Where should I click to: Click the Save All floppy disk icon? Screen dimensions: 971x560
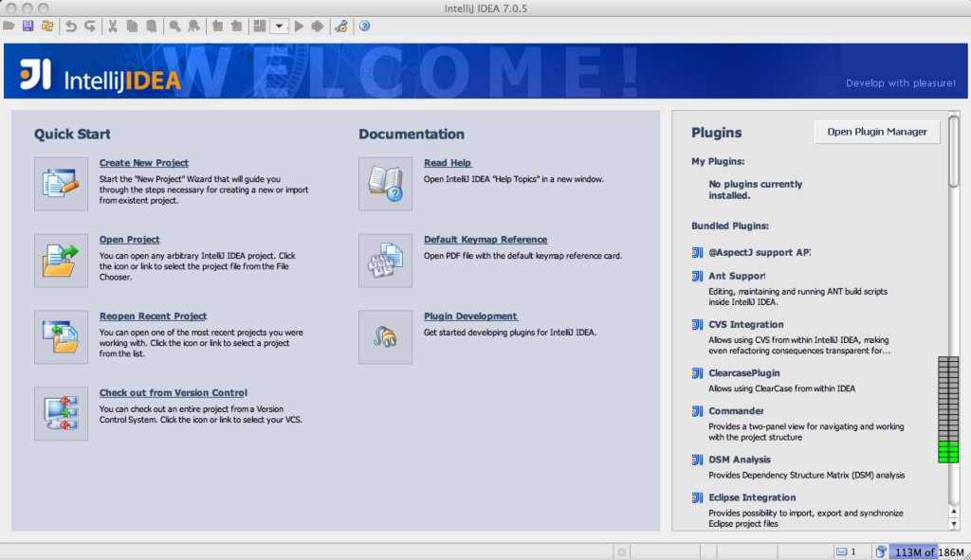[27, 26]
